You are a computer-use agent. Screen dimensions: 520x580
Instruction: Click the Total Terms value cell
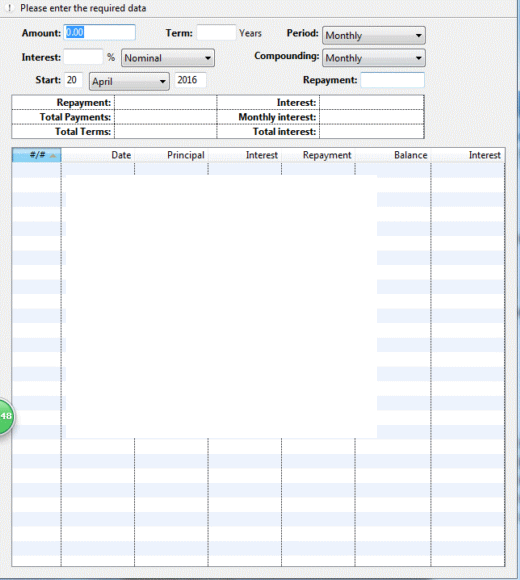tap(166, 132)
